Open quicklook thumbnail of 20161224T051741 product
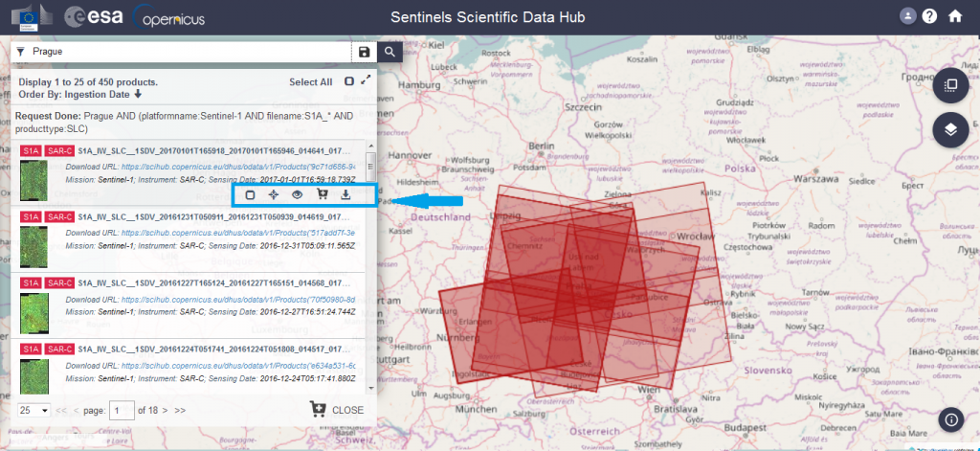This screenshot has width=980, height=451. coord(33,376)
